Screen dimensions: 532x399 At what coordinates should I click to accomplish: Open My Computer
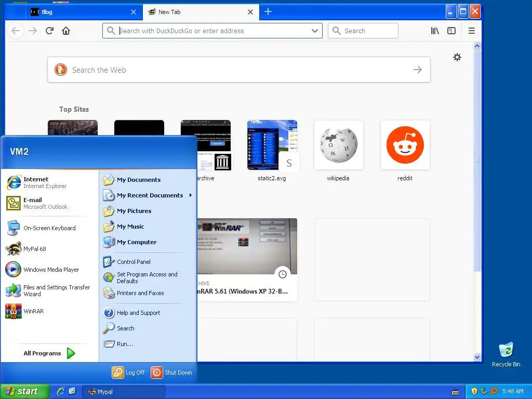coord(148,242)
